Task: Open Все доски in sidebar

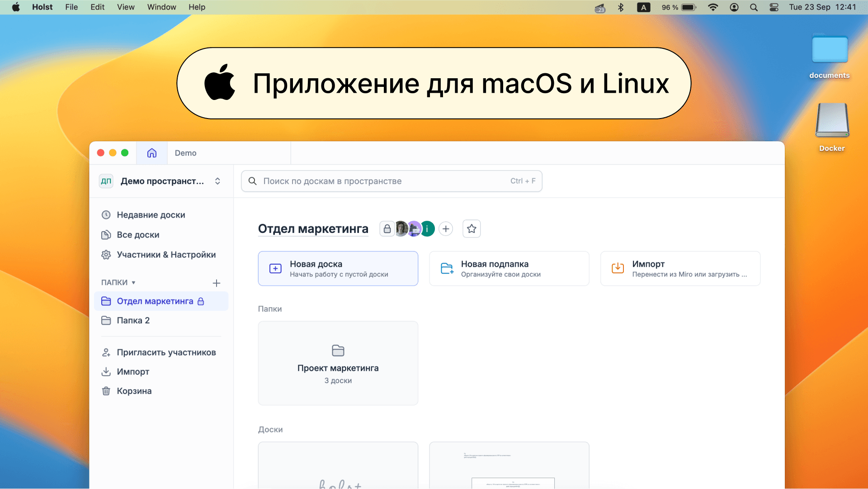Action: tap(138, 235)
